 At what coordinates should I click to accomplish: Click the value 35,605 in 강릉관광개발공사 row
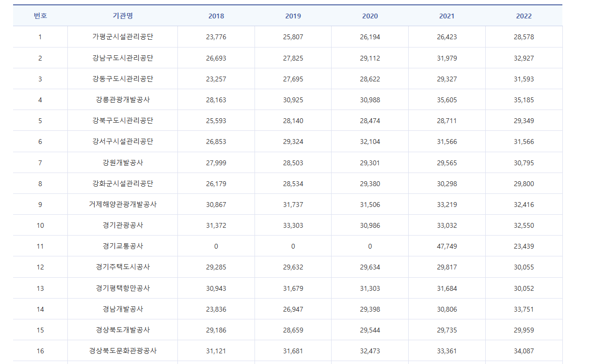tap(447, 100)
